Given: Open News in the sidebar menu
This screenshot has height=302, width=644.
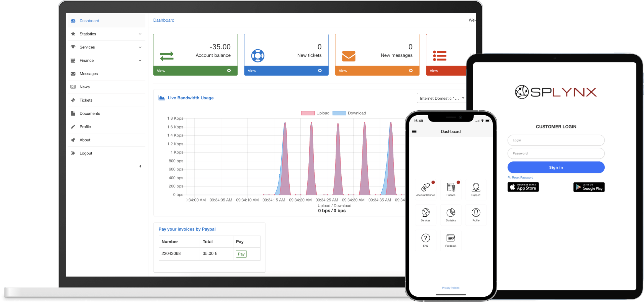Looking at the screenshot, I should pyautogui.click(x=106, y=87).
